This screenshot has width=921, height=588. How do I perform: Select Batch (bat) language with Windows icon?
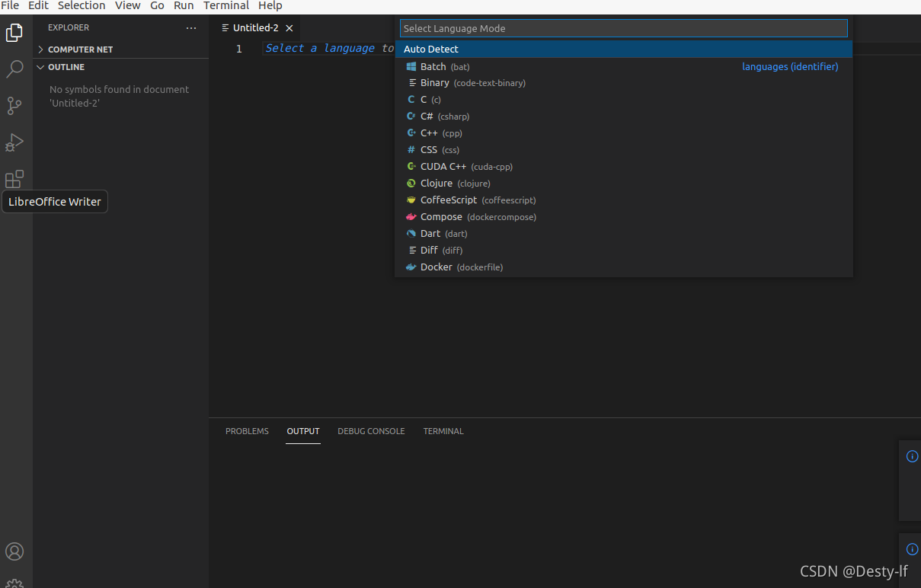point(623,67)
